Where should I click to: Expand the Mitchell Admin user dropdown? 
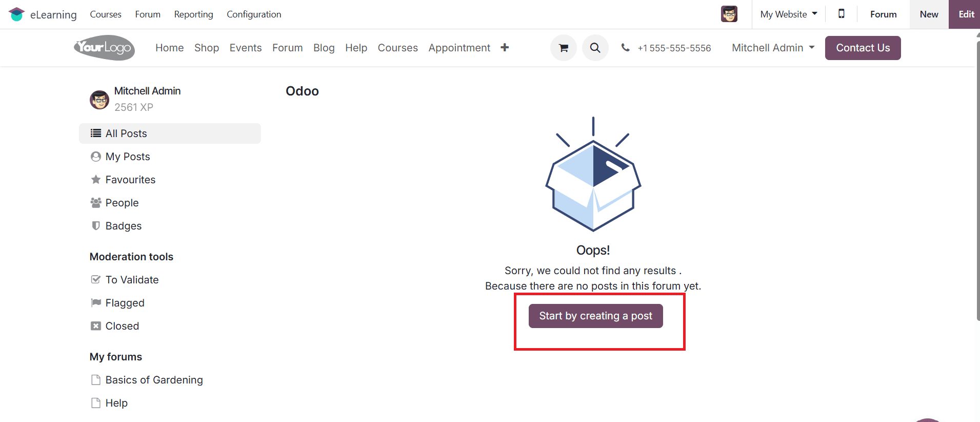pyautogui.click(x=773, y=48)
